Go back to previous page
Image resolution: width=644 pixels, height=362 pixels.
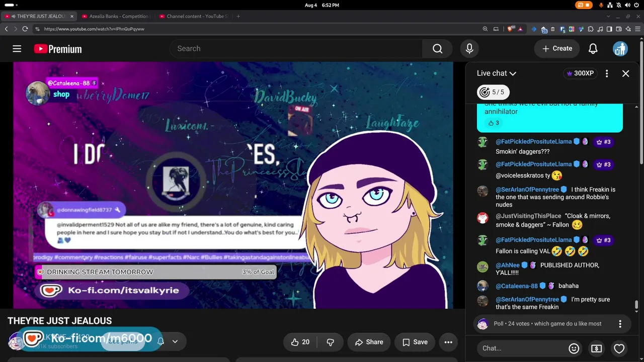click(6, 29)
